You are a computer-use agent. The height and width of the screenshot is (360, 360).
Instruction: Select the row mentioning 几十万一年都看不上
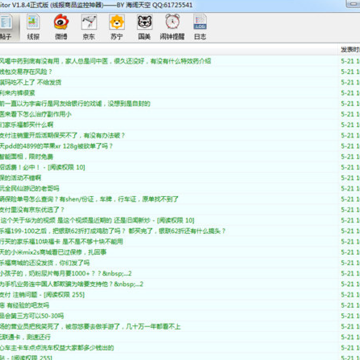[x=180, y=327]
